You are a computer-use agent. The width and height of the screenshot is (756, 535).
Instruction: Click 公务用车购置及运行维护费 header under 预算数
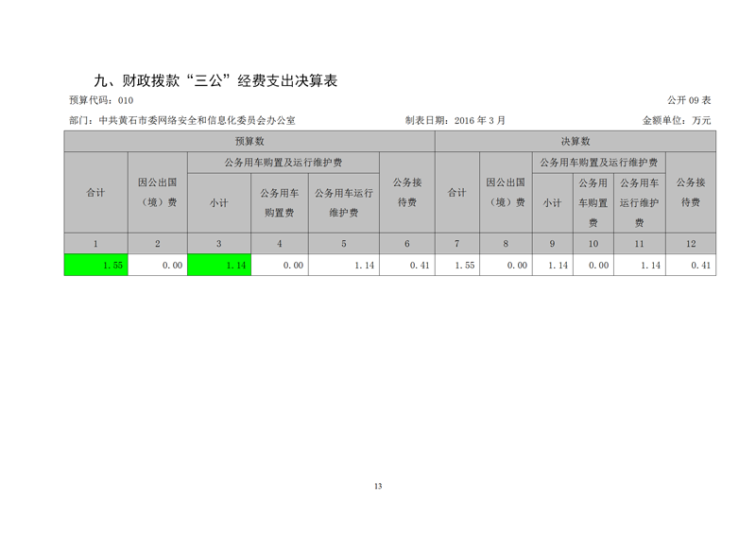283,163
